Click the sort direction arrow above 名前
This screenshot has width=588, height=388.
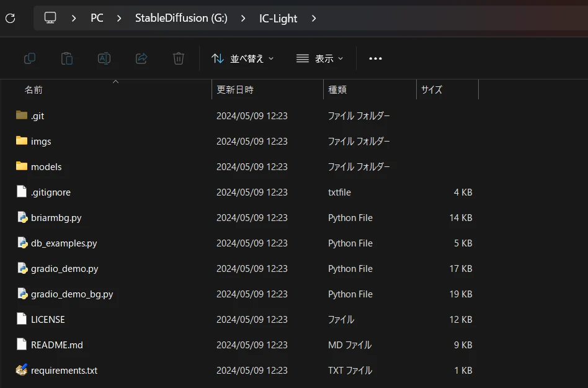coord(116,81)
